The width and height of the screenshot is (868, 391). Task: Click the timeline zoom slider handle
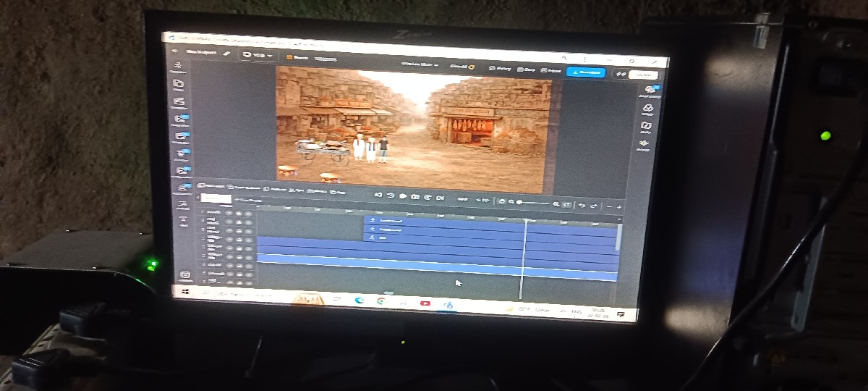tap(519, 202)
